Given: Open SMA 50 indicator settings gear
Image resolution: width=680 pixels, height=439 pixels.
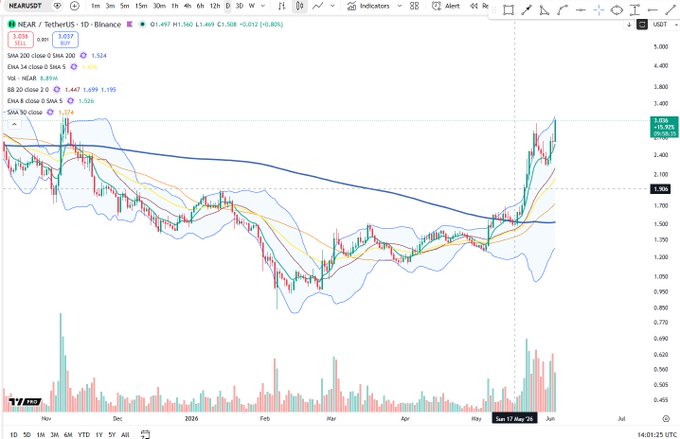Looking at the screenshot, I should coord(50,112).
